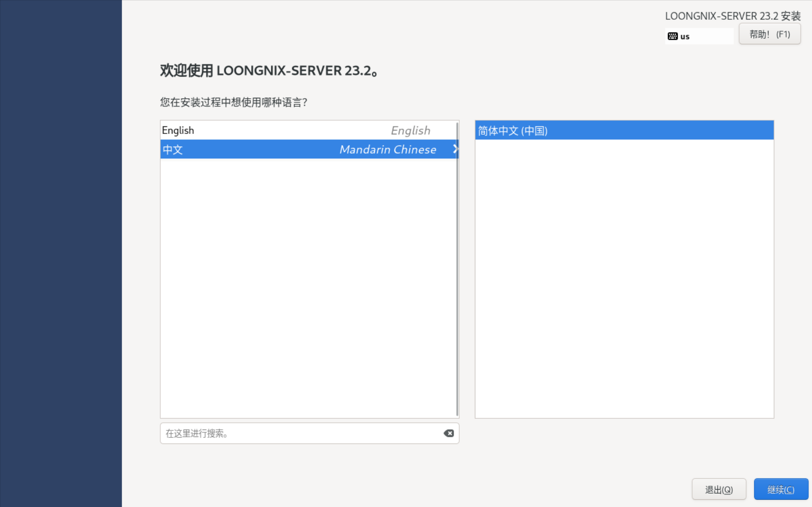Clear the search box with the erase icon
Viewport: 812px width, 507px height.
coord(449,433)
